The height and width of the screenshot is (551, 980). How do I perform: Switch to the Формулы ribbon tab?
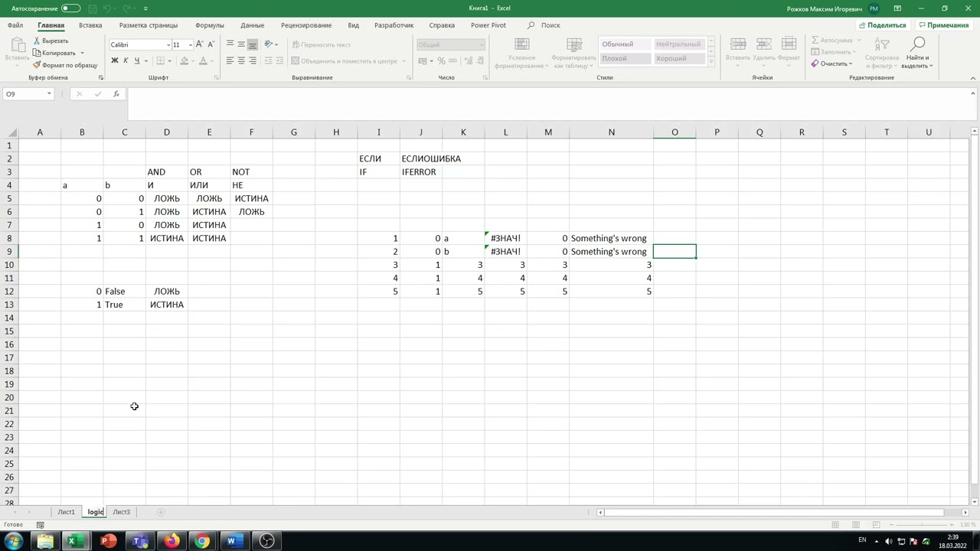coord(210,25)
